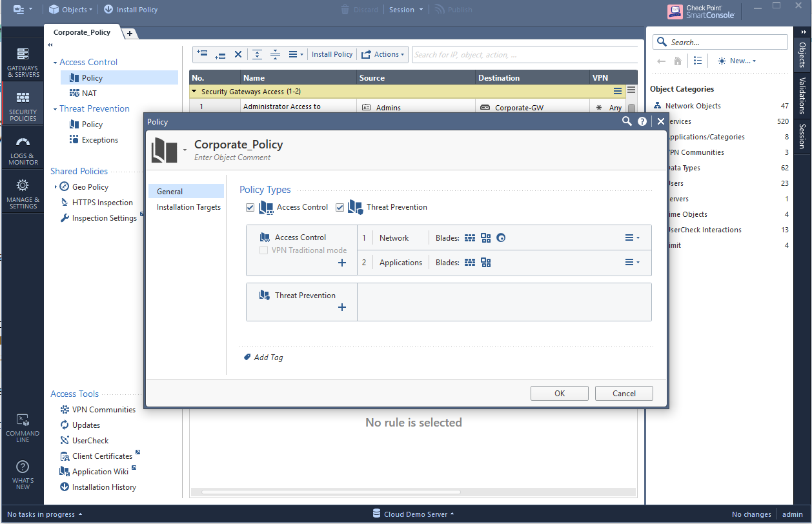Open the Network layer options menu
812x524 pixels.
tap(632, 237)
